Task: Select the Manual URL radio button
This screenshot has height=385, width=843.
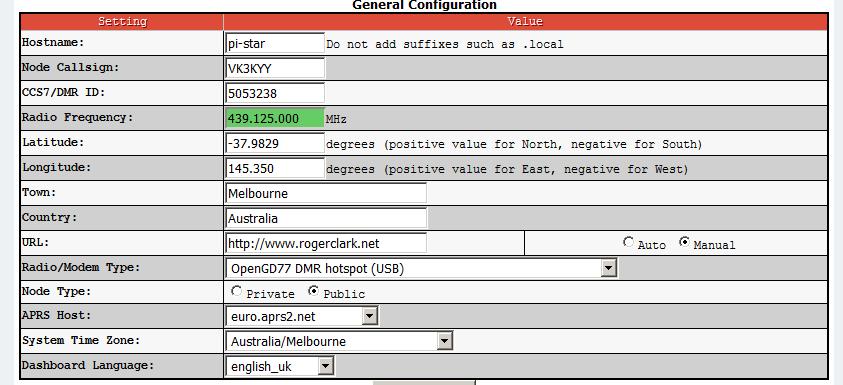Action: point(684,242)
